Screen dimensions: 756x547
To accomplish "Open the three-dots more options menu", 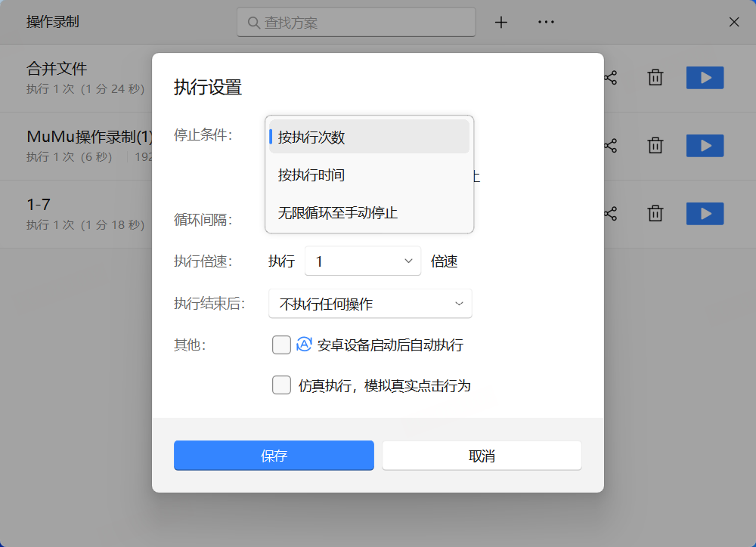I will click(x=546, y=23).
